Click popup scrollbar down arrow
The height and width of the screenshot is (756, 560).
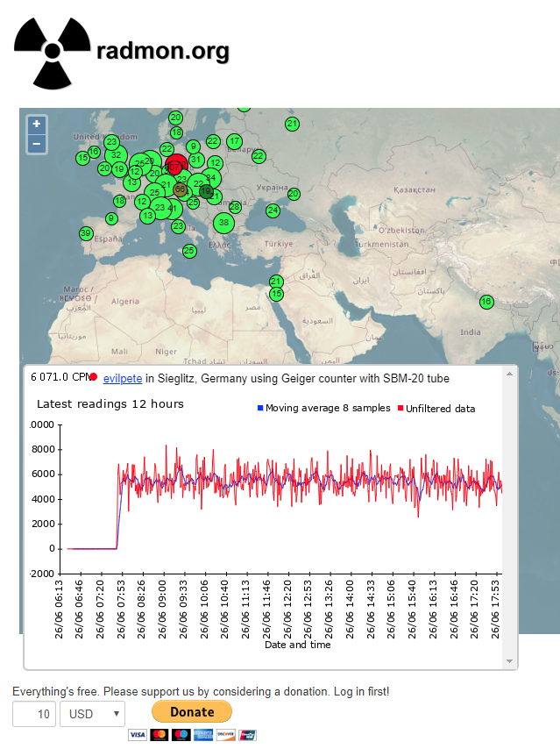click(x=509, y=661)
